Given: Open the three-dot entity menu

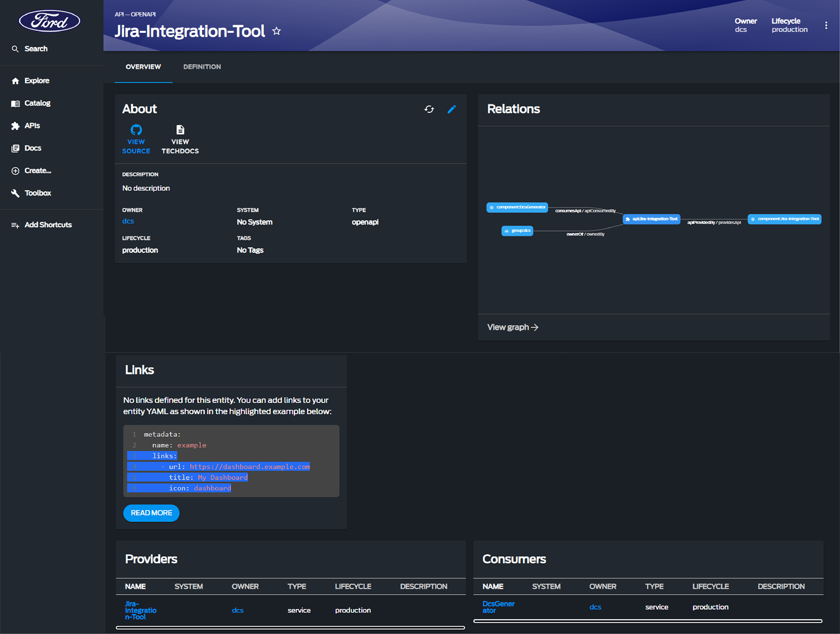Looking at the screenshot, I should coord(826,25).
